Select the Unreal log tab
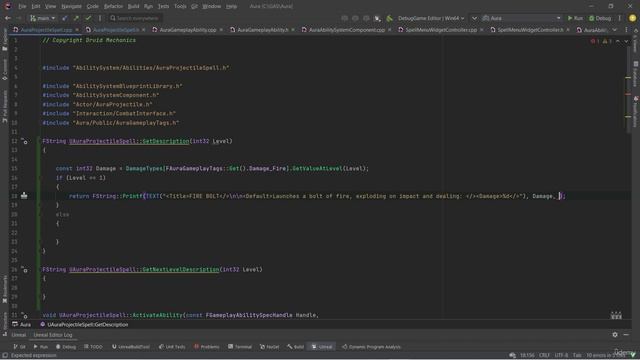 coord(18,335)
